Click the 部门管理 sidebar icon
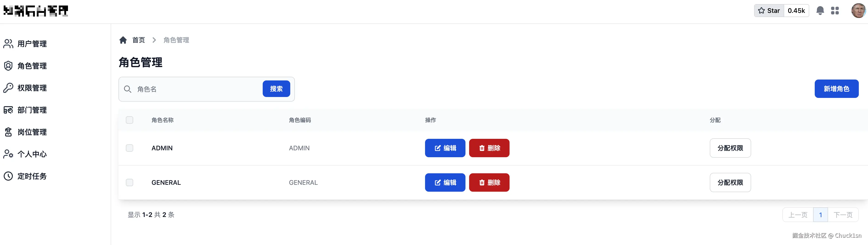This screenshot has width=868, height=245. (x=8, y=110)
